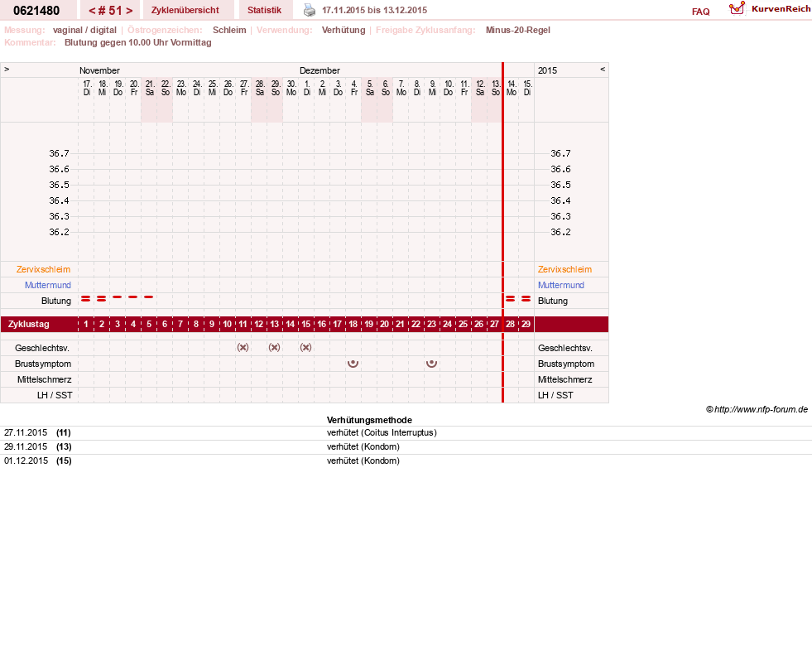The image size is (812, 651).
Task: Click heavy bleeding mark on cycle day 1
Action: 86,298
